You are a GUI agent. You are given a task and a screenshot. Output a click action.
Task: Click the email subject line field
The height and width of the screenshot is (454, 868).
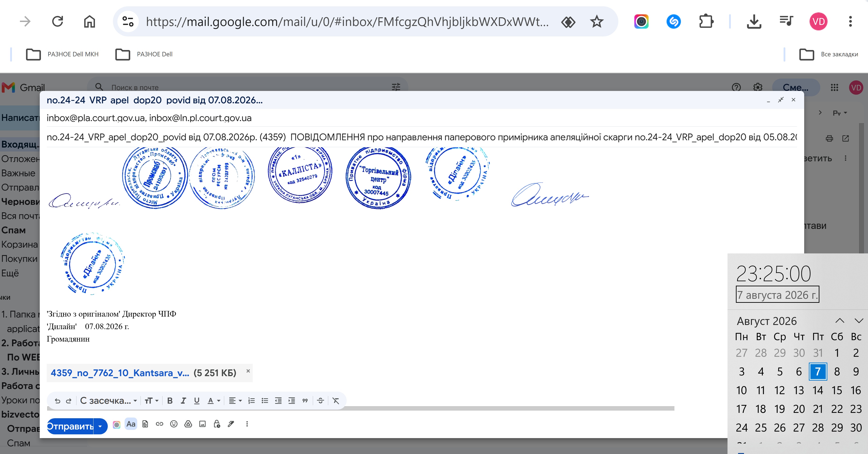[x=421, y=137]
